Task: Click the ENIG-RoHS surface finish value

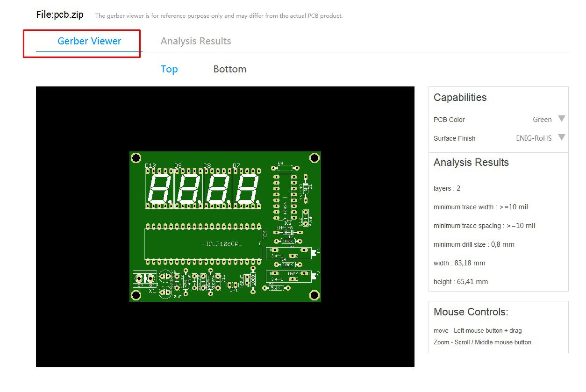Action: (x=534, y=138)
